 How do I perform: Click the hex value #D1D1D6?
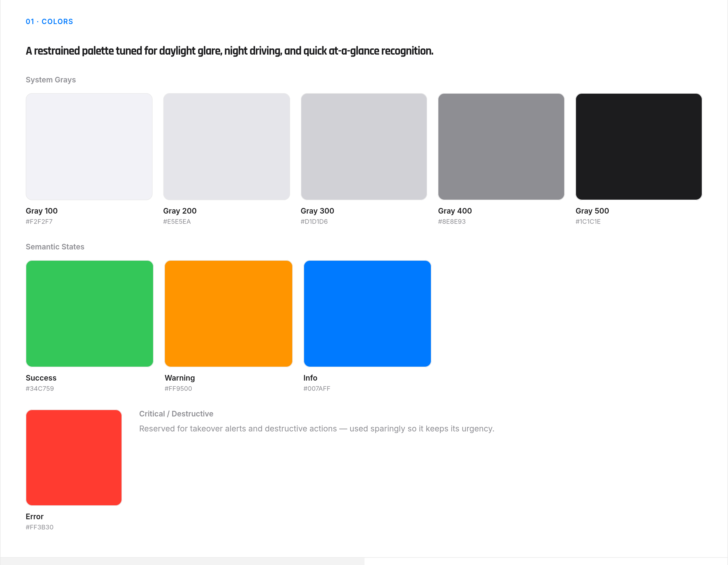coord(314,221)
